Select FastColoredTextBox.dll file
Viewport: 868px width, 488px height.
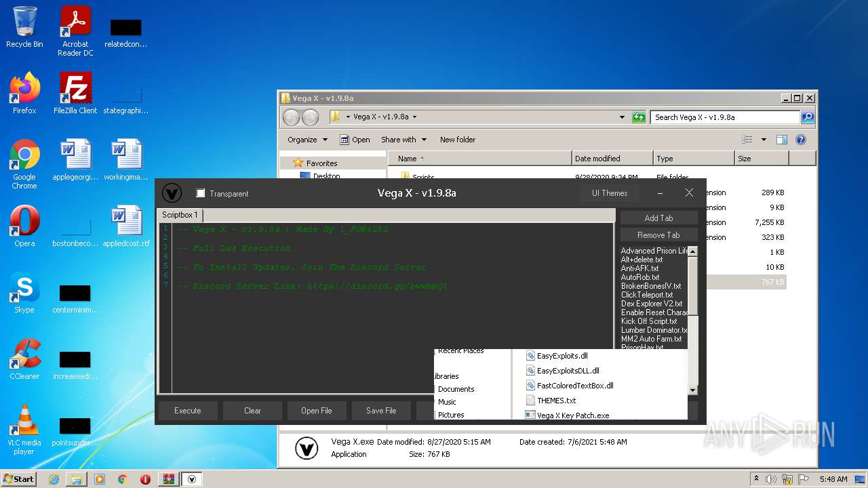tap(570, 386)
